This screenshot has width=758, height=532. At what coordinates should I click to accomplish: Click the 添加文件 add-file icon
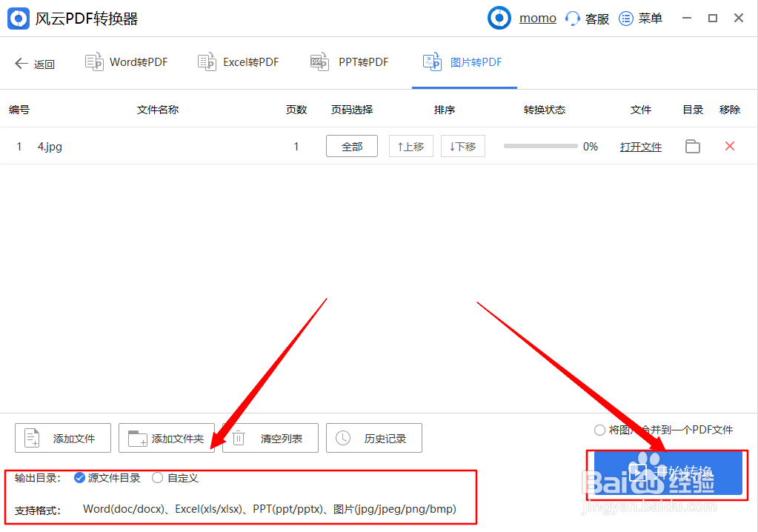31,438
